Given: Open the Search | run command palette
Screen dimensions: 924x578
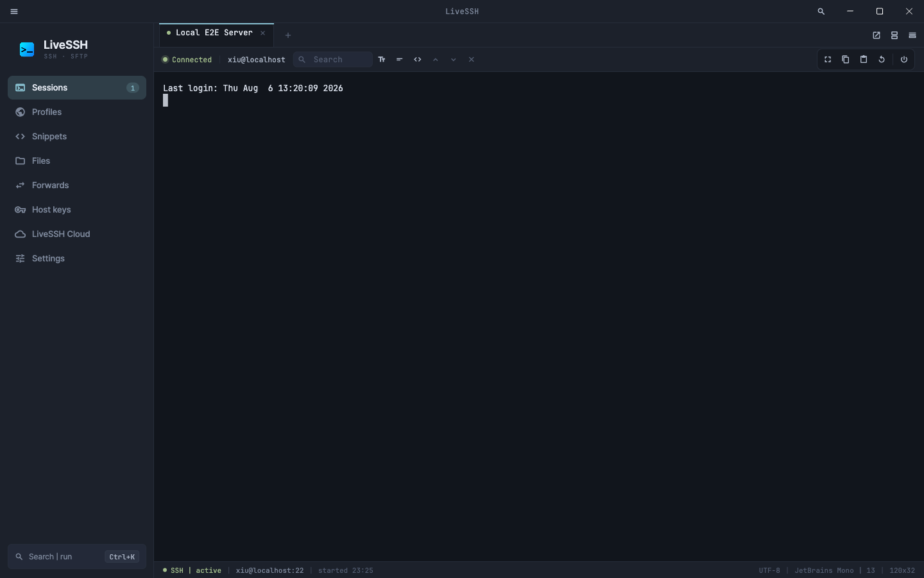Looking at the screenshot, I should coord(77,557).
